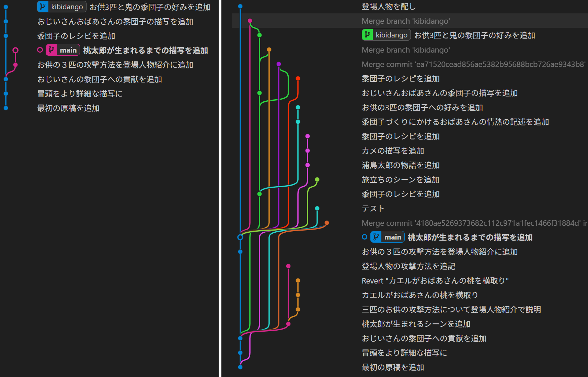Click the pink main branch icon in left graph

[x=51, y=50]
